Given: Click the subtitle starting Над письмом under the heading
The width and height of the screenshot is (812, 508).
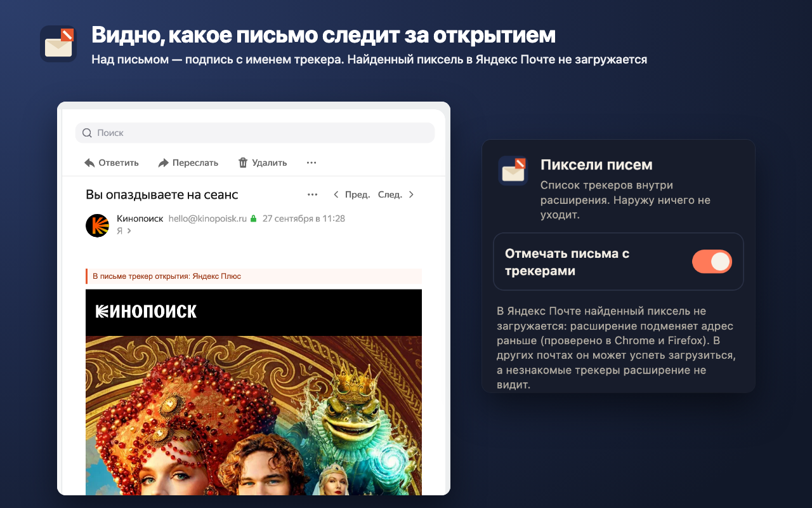Looking at the screenshot, I should click(369, 60).
